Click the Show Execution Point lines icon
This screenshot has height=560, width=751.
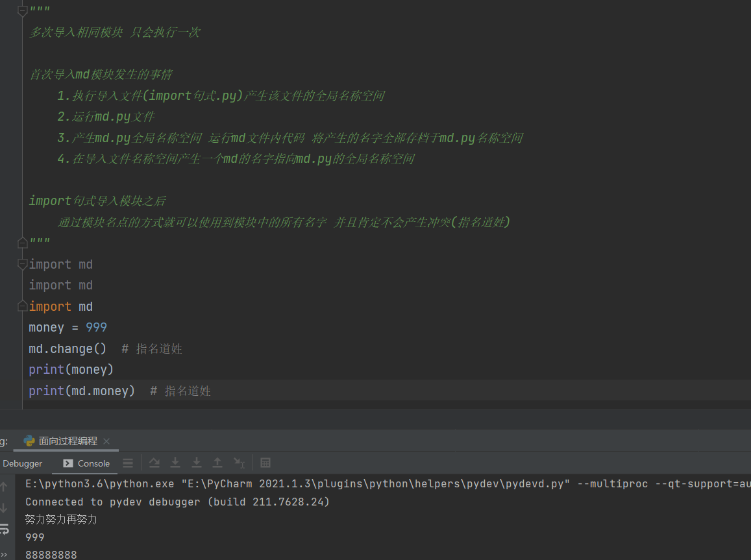(128, 463)
